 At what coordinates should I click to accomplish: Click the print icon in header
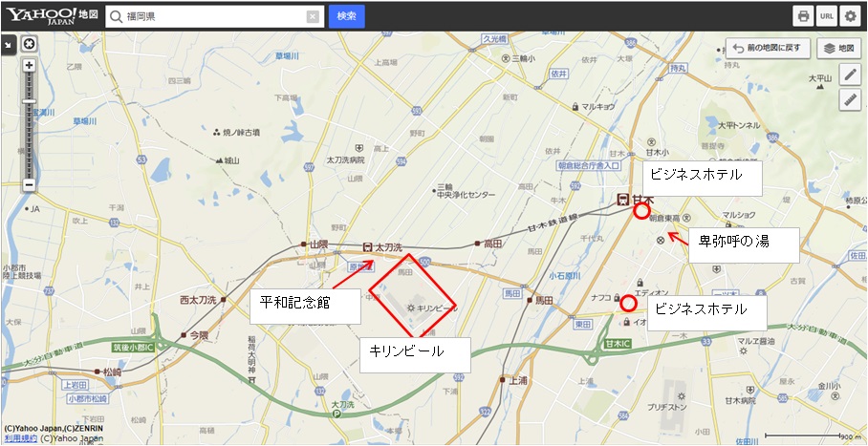803,16
